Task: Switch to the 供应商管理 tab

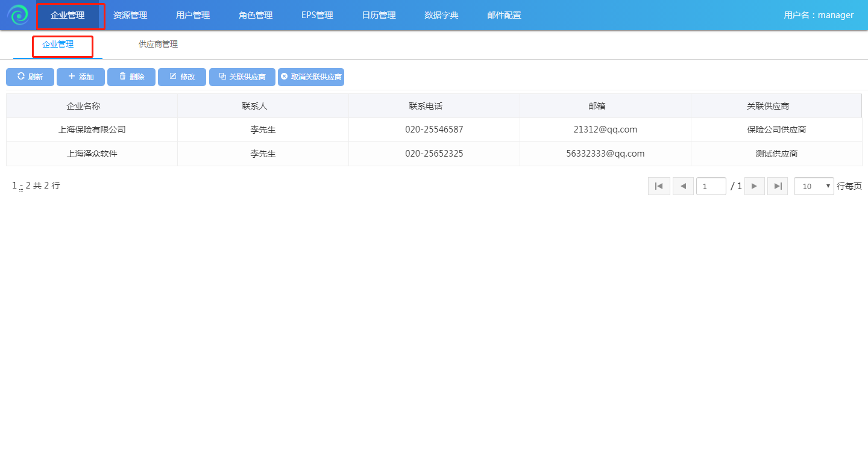Action: click(158, 45)
